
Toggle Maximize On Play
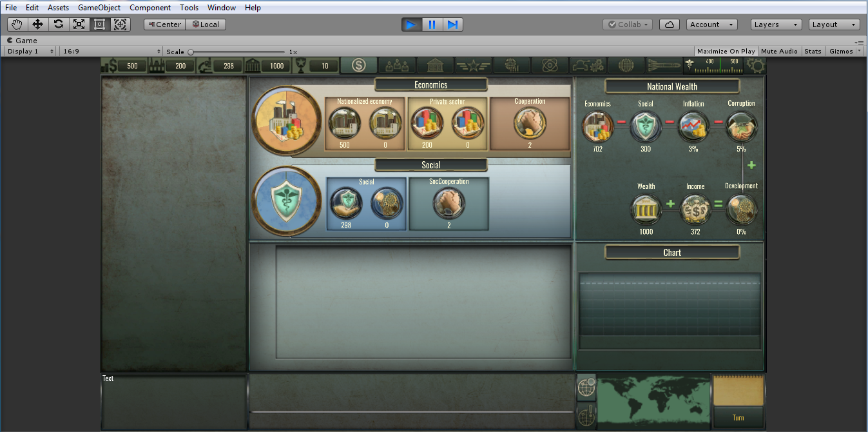click(x=726, y=52)
